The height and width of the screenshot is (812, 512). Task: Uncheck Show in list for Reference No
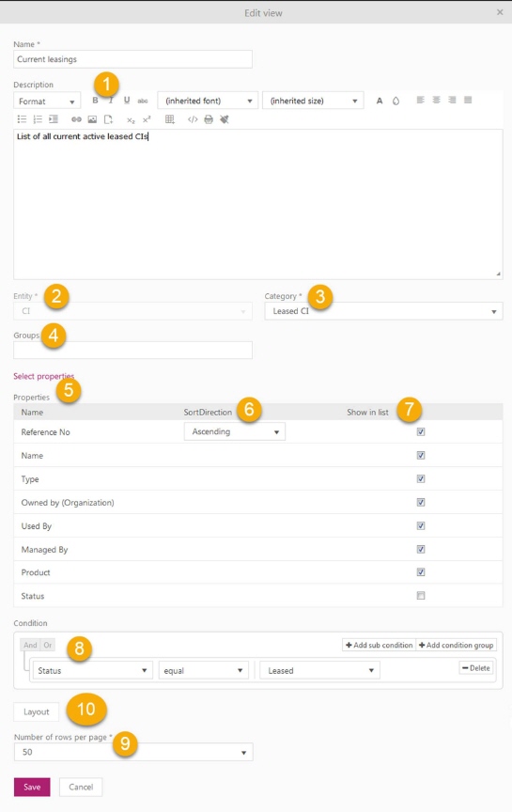(x=421, y=432)
